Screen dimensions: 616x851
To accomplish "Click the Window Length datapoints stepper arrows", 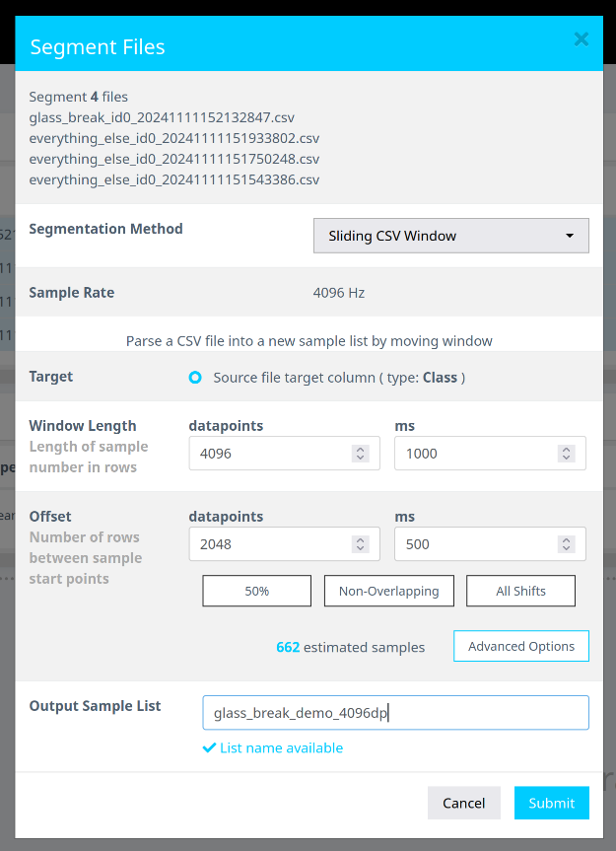I will coord(360,454).
